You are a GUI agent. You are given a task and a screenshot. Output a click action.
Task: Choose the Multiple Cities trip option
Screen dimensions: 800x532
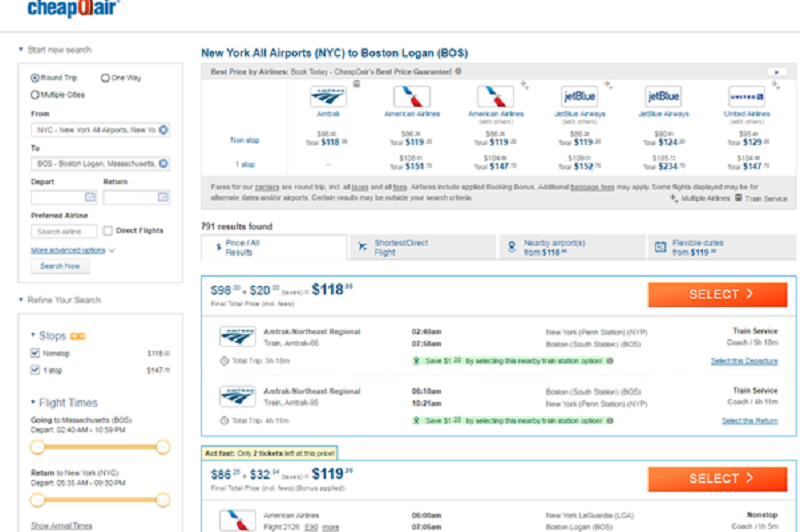(35, 95)
